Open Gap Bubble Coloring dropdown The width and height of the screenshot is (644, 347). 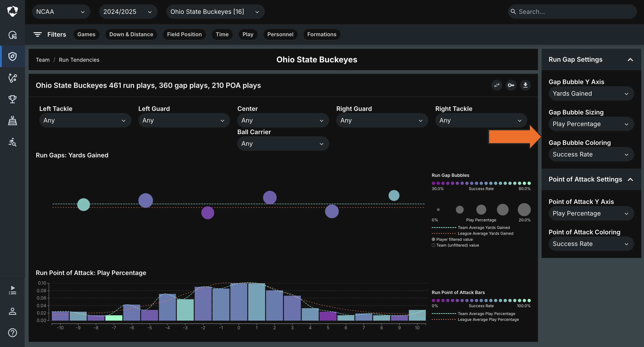(x=591, y=154)
